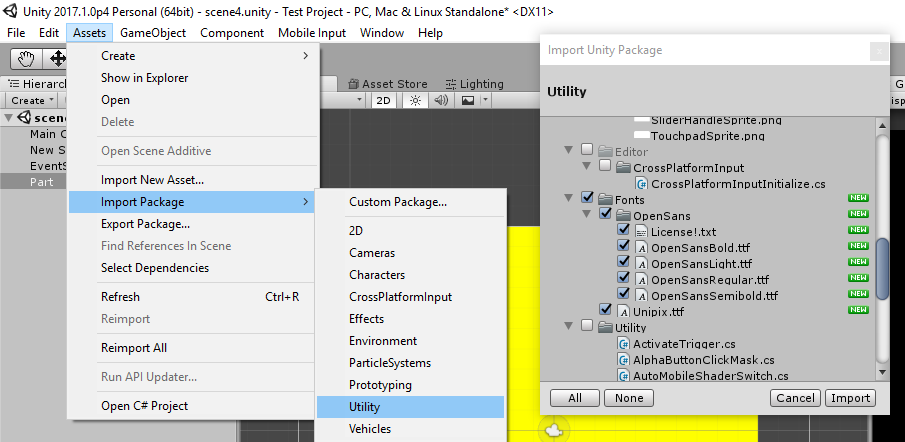Viewport: 905px width, 442px height.
Task: Uncheck the OpenSansLight.ttf checkbox
Action: pos(623,261)
